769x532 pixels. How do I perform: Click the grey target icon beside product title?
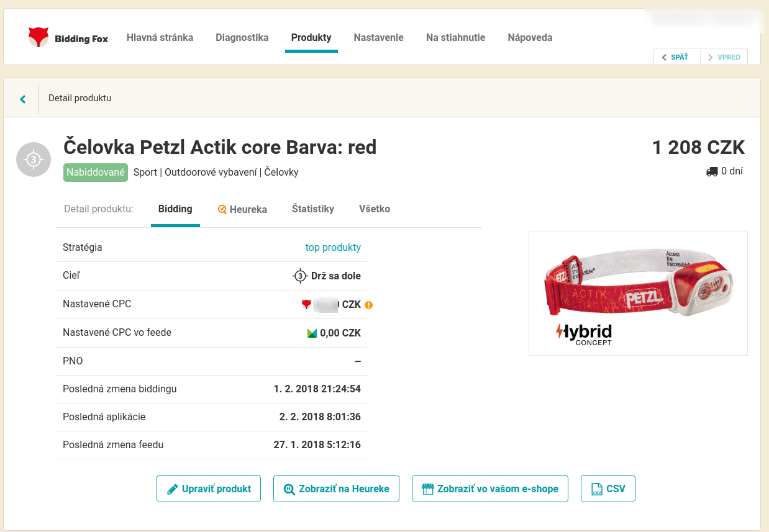pyautogui.click(x=34, y=160)
